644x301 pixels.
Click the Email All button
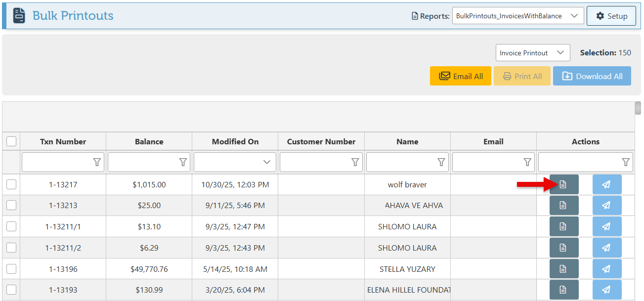(460, 76)
